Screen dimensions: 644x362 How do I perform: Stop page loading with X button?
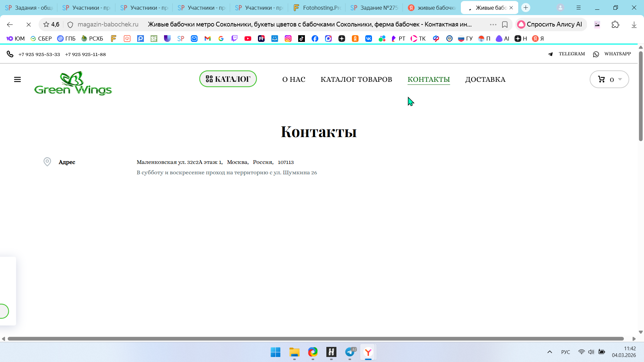coord(29,24)
